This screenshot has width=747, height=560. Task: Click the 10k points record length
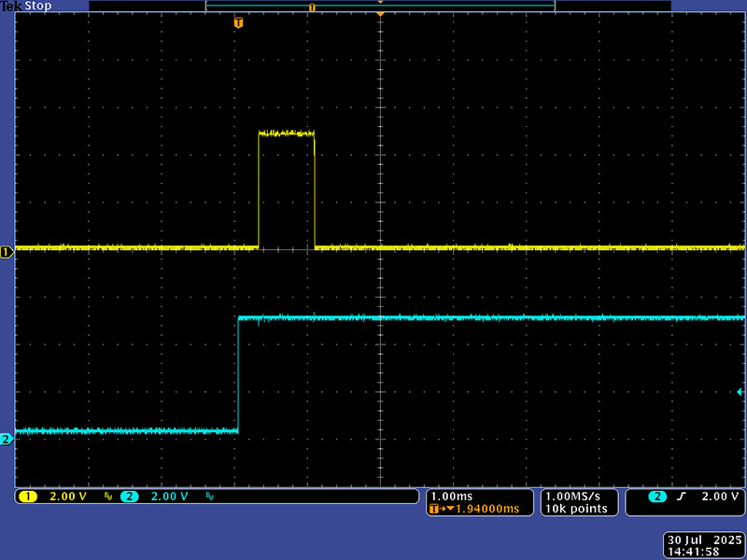[577, 509]
